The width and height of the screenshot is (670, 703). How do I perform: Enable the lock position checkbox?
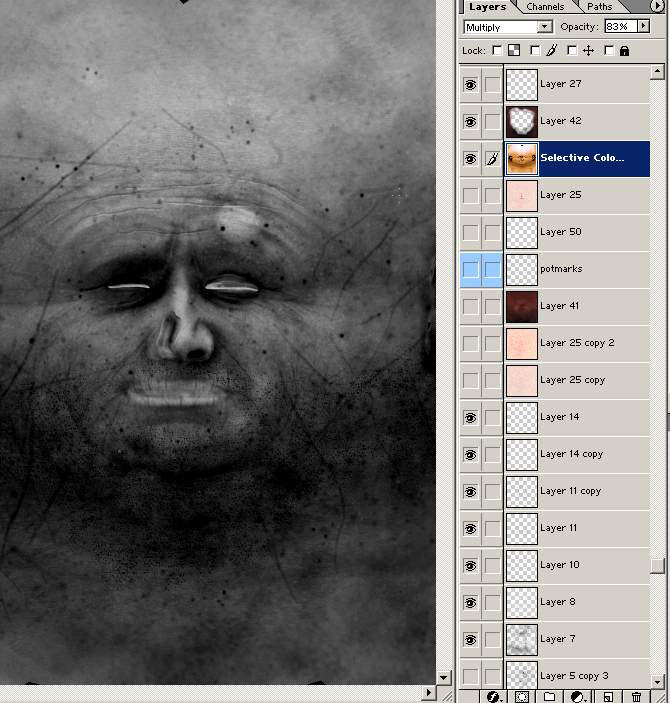point(572,50)
